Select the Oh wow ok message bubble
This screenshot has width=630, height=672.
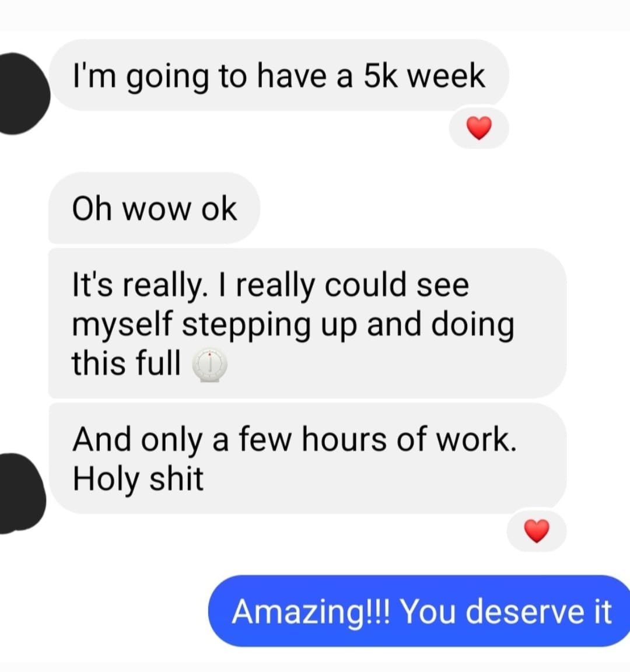154,208
